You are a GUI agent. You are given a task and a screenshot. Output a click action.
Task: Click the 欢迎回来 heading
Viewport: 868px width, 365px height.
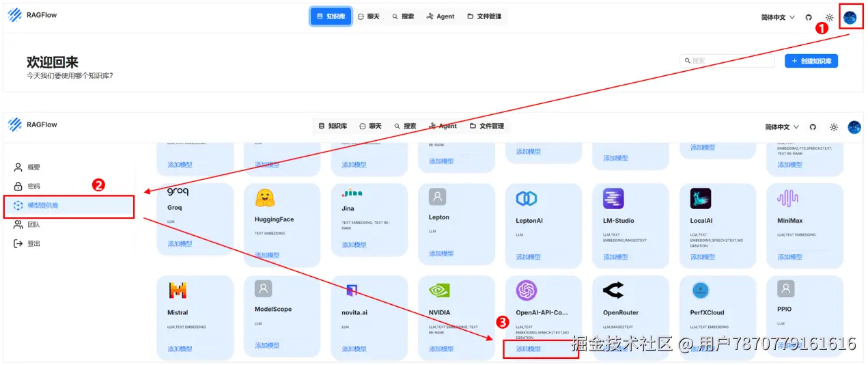pos(53,62)
